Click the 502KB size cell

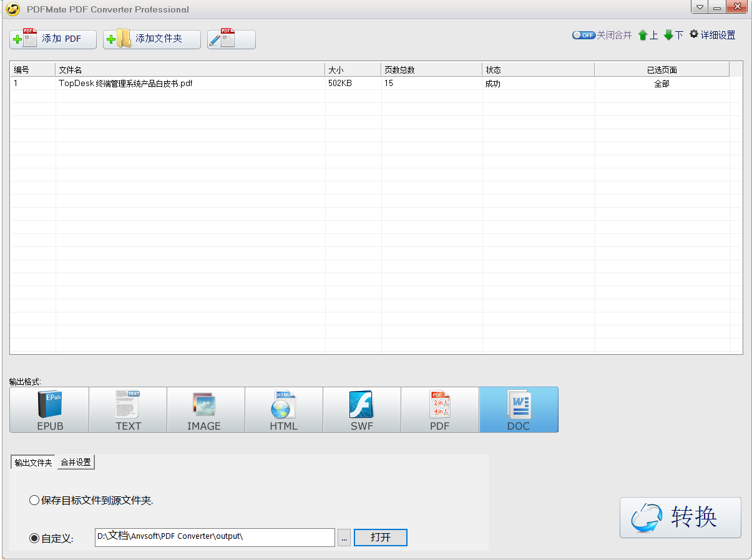click(340, 83)
